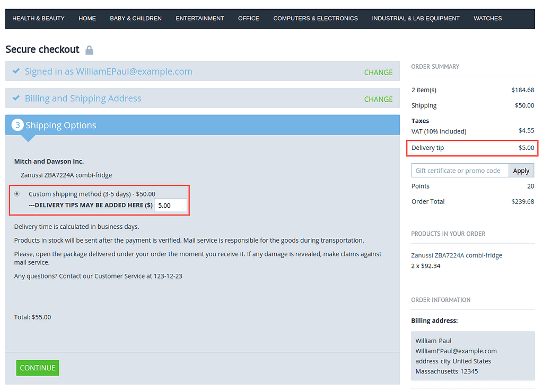Open the HOME category
543x392 pixels.
(87, 18)
